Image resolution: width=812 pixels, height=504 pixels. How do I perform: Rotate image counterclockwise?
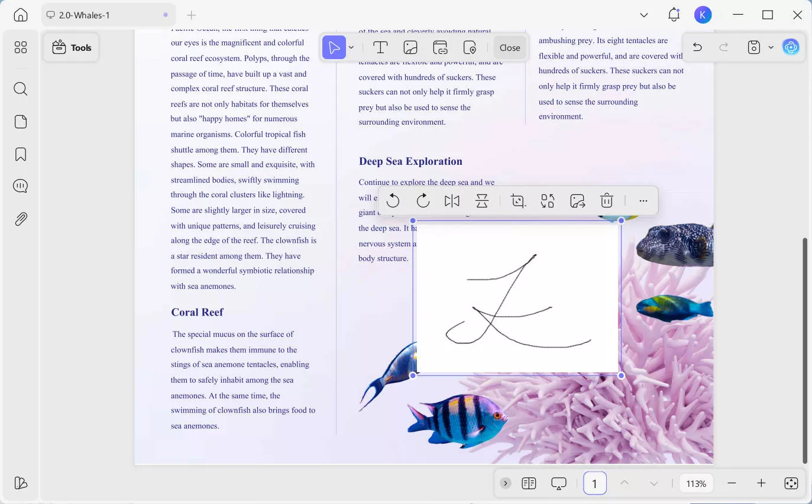pos(393,201)
